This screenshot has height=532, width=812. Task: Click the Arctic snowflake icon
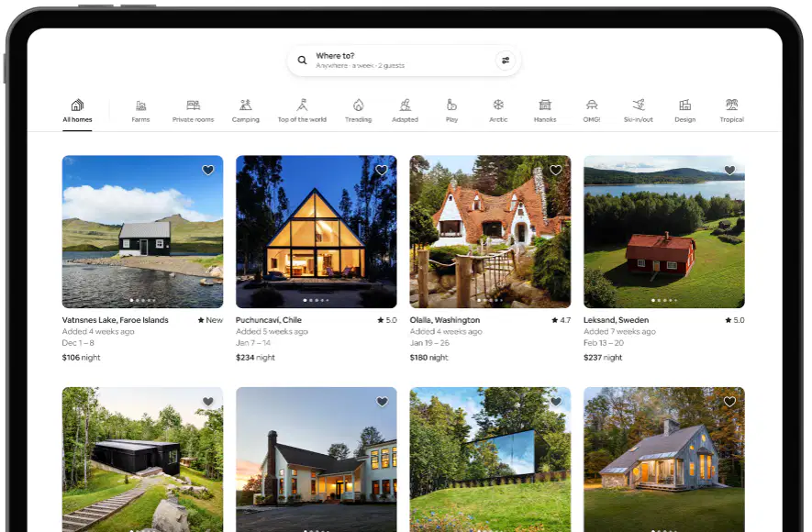point(498,105)
